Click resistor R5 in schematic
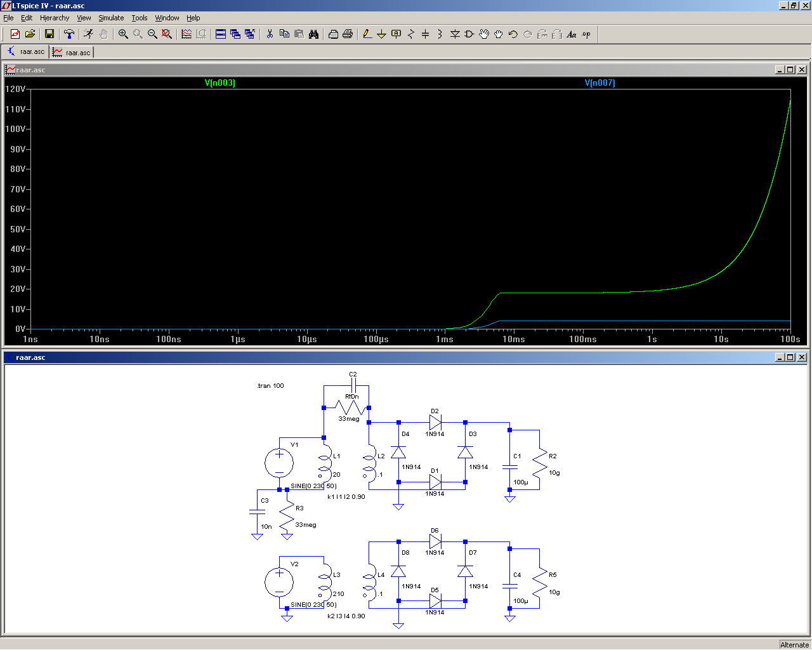The image size is (812, 650). pos(539,583)
